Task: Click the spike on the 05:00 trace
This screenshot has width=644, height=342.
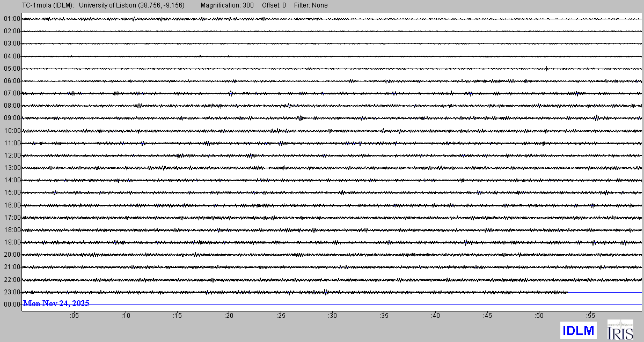Action: tap(546, 68)
